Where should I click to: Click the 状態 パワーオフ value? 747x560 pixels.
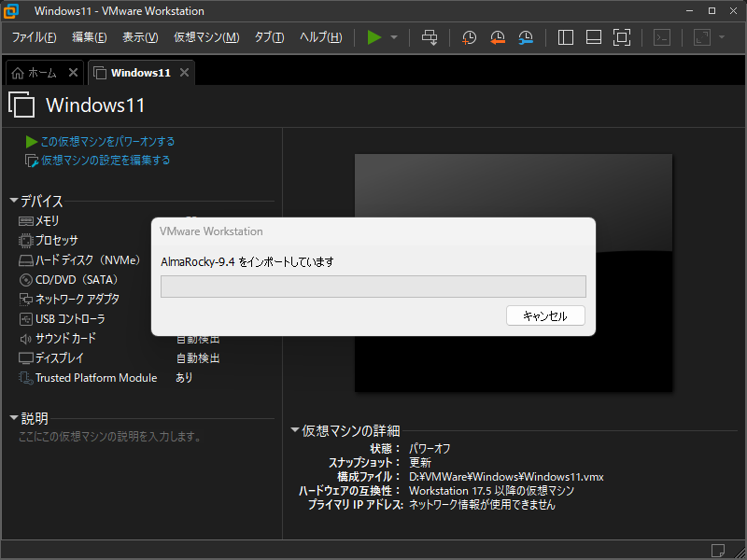click(x=430, y=449)
